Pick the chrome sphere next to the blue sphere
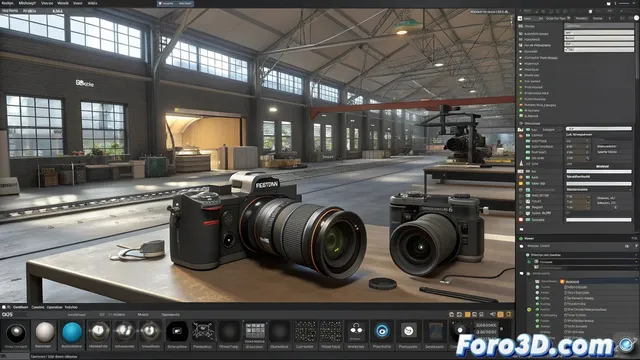 click(x=99, y=332)
